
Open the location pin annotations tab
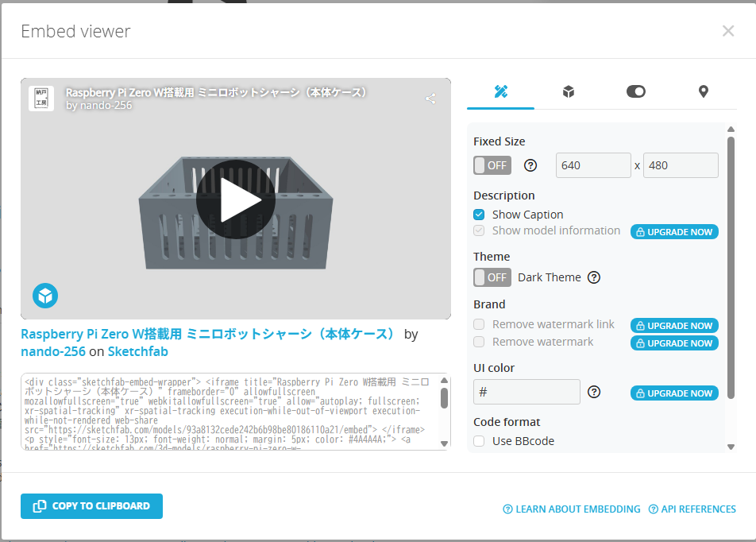coord(704,91)
